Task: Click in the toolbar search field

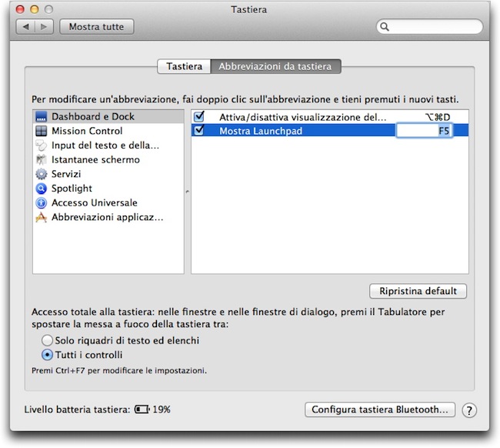Action: pyautogui.click(x=429, y=27)
